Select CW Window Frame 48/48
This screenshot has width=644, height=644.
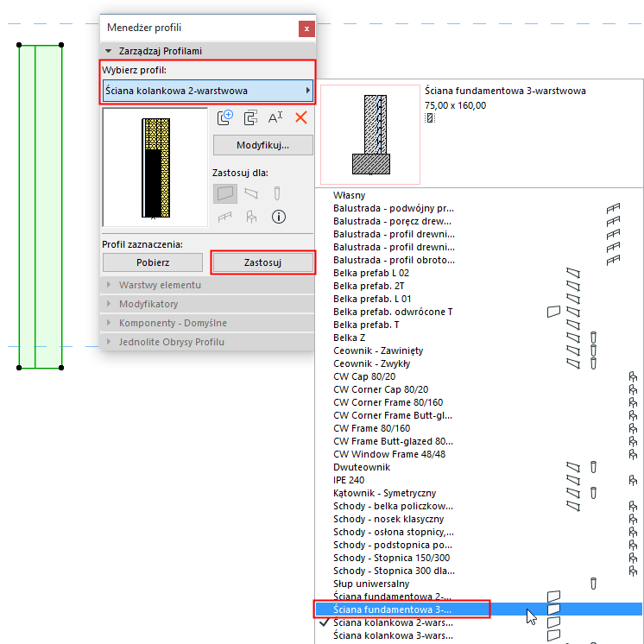point(478,454)
